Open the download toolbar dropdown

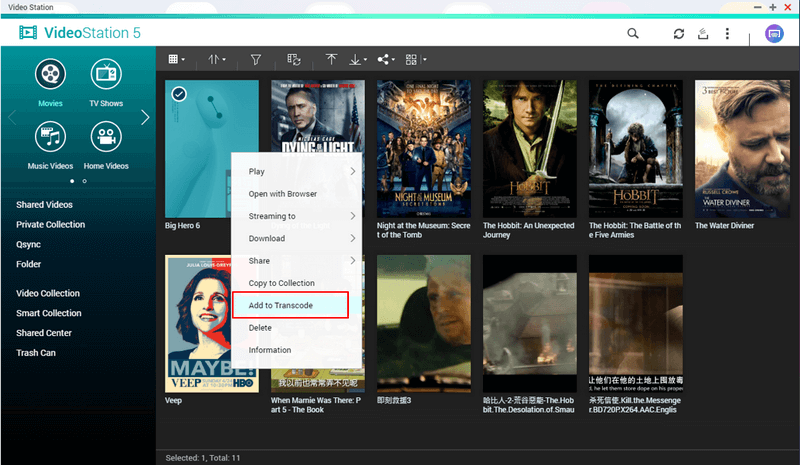click(358, 60)
